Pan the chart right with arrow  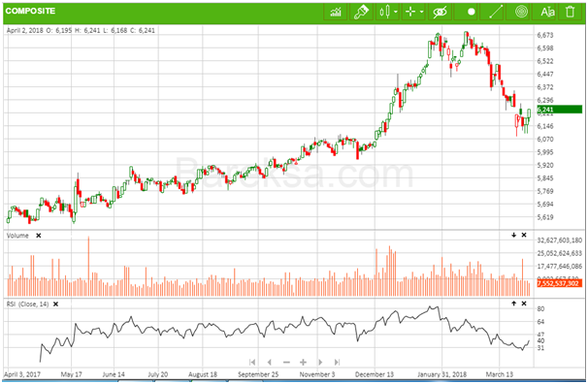(320, 362)
